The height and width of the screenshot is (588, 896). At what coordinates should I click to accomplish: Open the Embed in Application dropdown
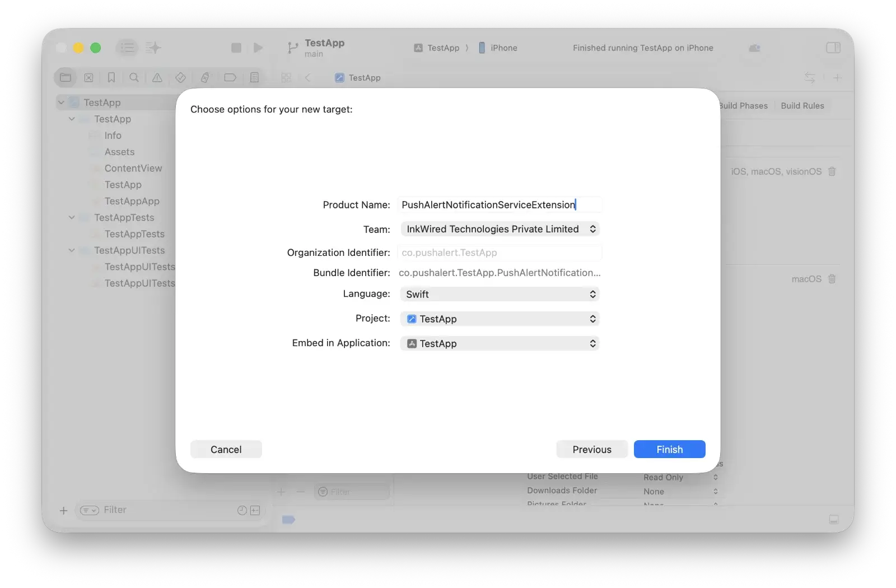tap(500, 344)
